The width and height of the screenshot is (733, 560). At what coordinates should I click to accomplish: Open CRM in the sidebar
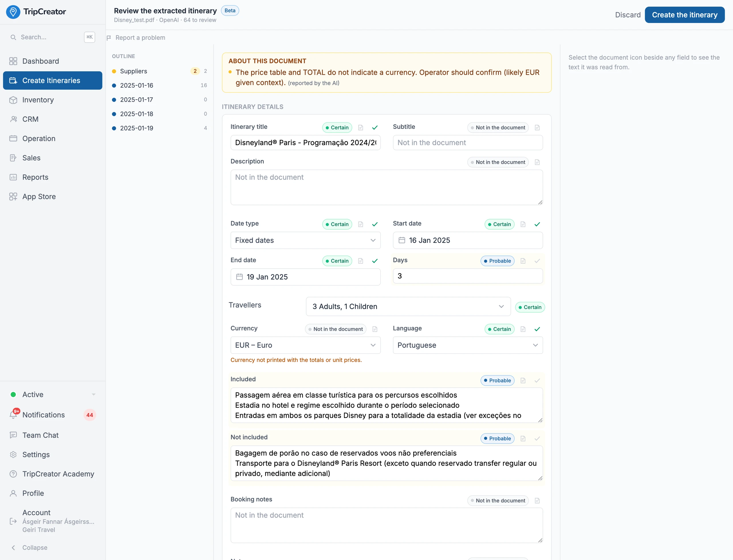53,119
